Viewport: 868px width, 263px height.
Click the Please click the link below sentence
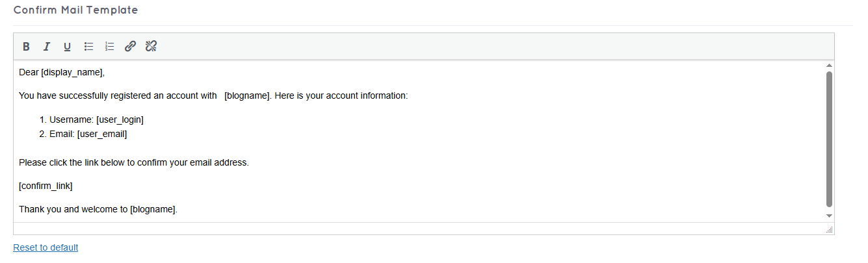(x=133, y=162)
